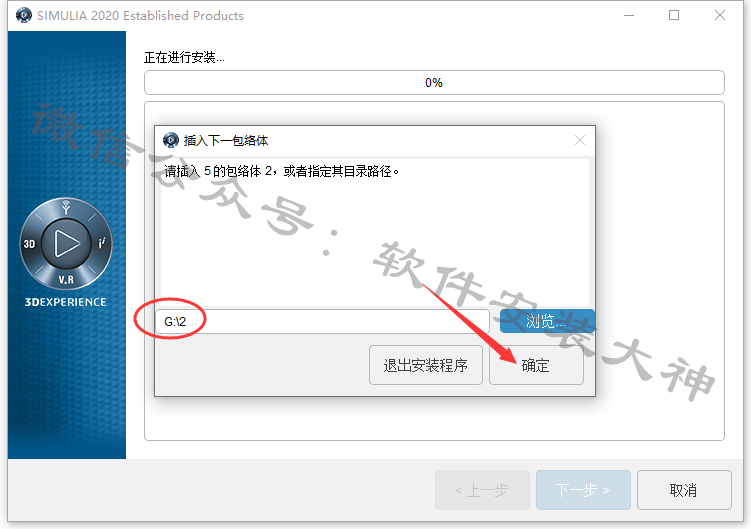Click the play button in the 3DEXPERIENCE compass
751x529 pixels.
click(66, 243)
